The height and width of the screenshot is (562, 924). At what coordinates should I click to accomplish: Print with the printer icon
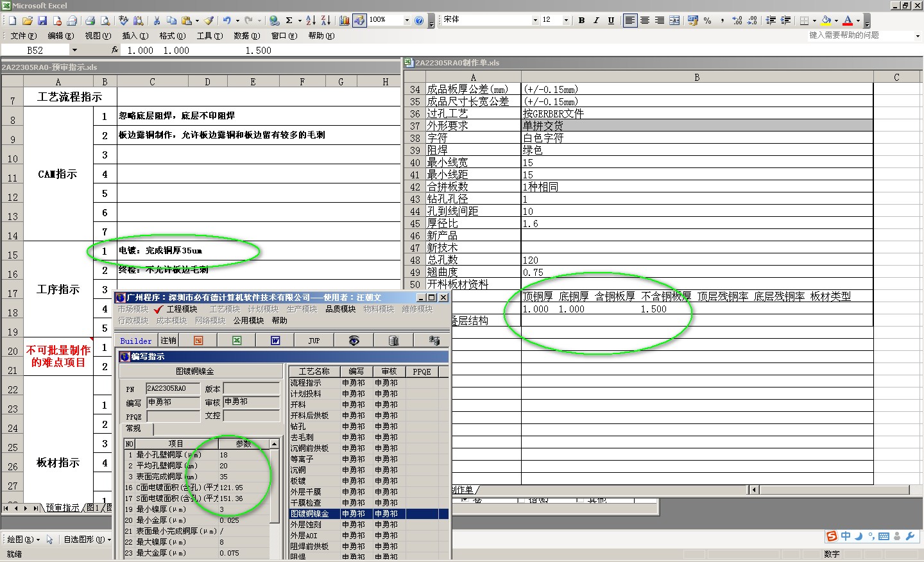90,21
